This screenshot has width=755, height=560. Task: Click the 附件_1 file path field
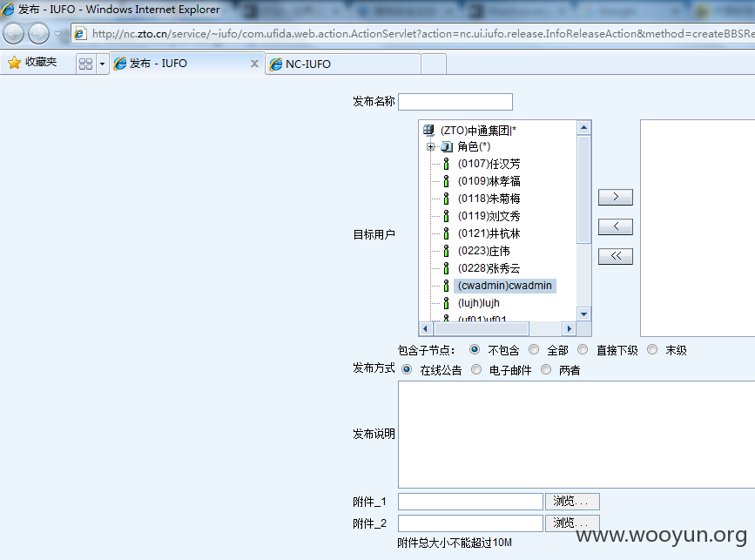[x=470, y=502]
